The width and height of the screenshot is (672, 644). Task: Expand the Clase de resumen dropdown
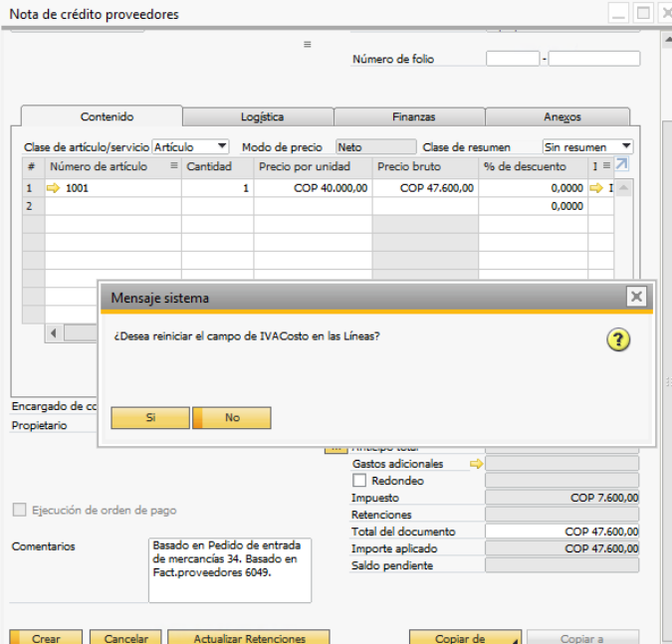point(626,146)
